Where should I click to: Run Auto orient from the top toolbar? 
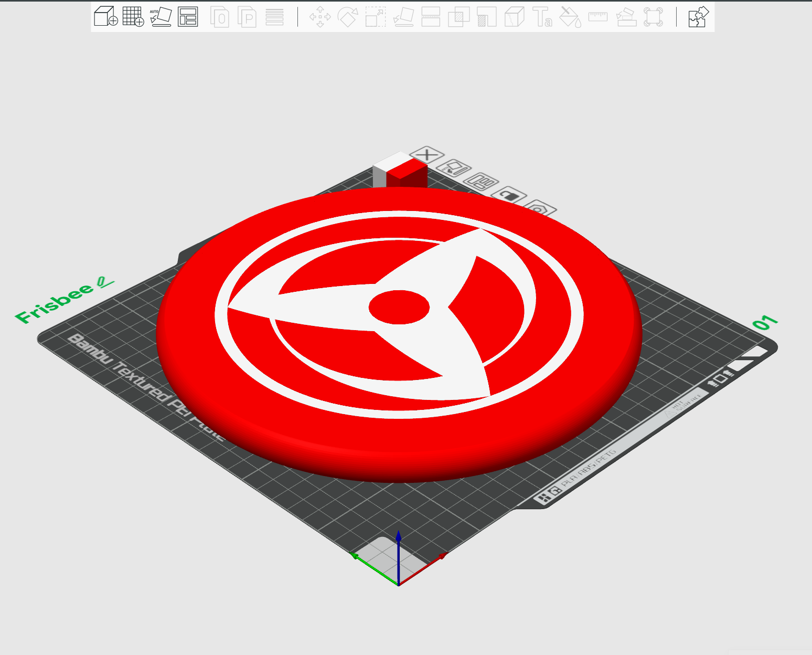[161, 17]
